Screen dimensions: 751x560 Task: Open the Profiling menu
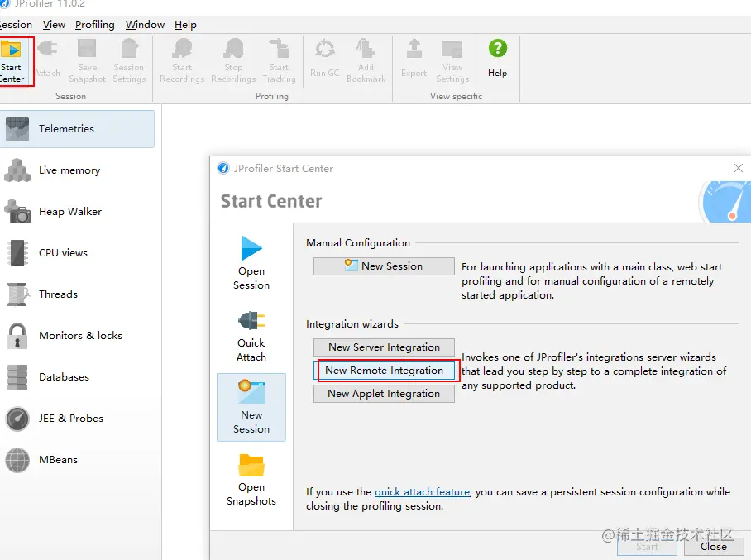tap(95, 25)
